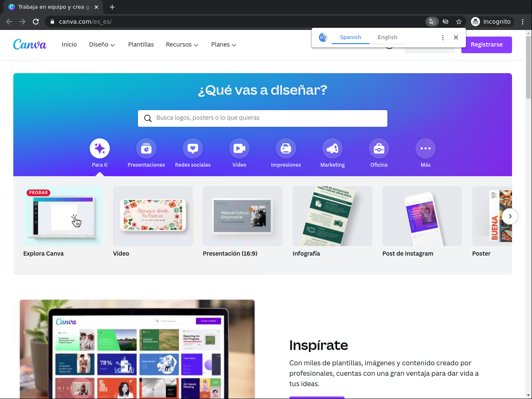Show next design types with arrow
Image resolution: width=532 pixels, height=399 pixels.
tap(510, 216)
